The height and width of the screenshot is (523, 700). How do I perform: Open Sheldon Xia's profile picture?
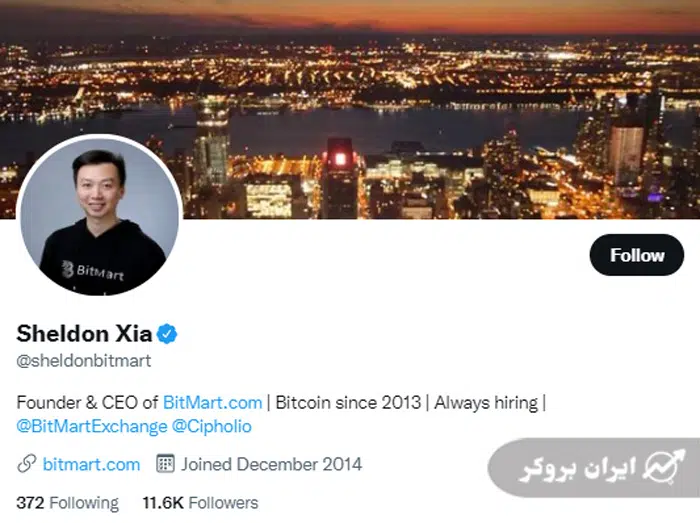click(100, 215)
